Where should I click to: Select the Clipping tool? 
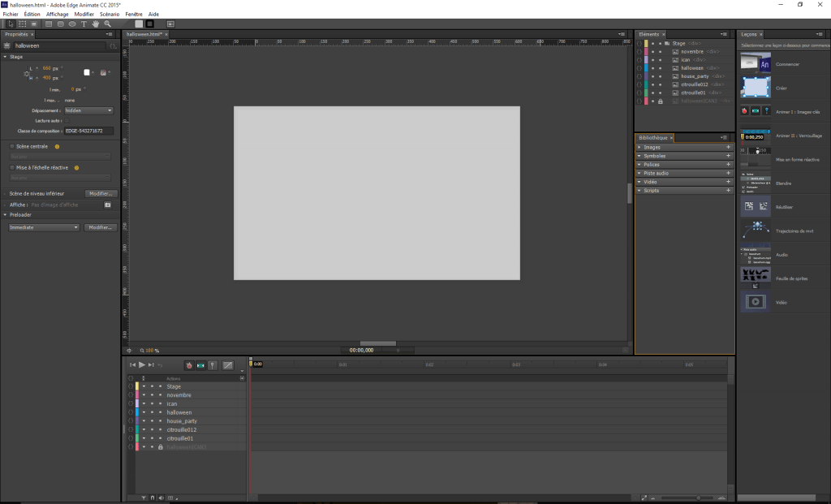pos(34,24)
